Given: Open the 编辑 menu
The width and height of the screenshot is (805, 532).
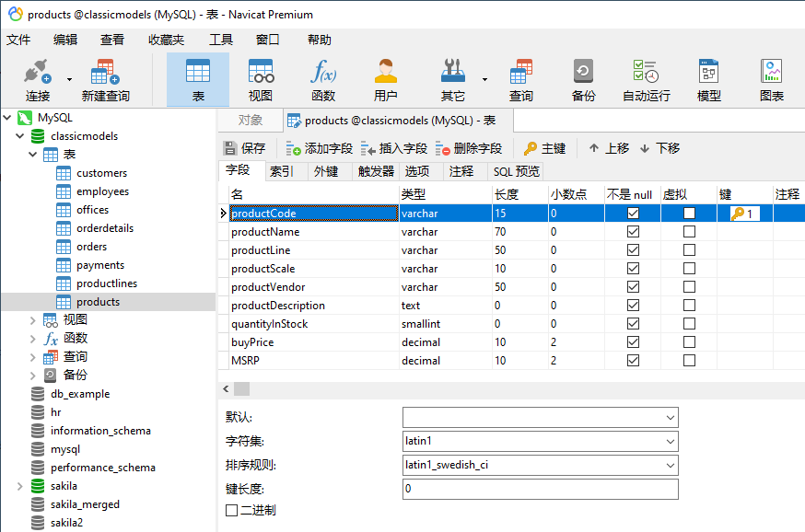Looking at the screenshot, I should click(65, 40).
